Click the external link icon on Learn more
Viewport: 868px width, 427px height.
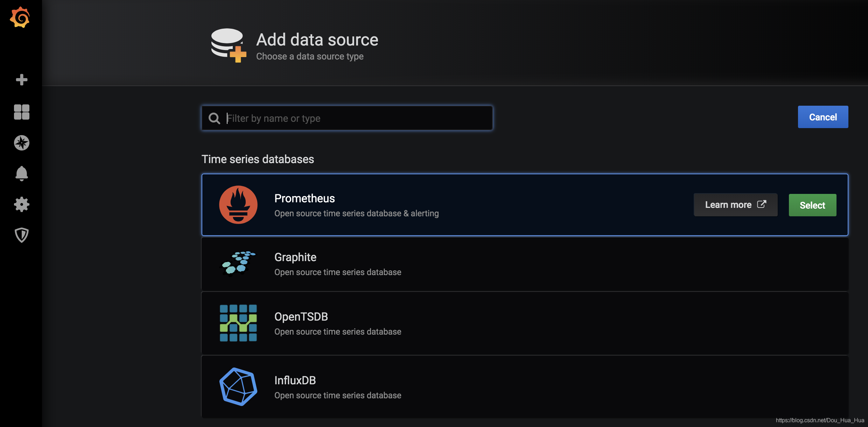tap(762, 204)
